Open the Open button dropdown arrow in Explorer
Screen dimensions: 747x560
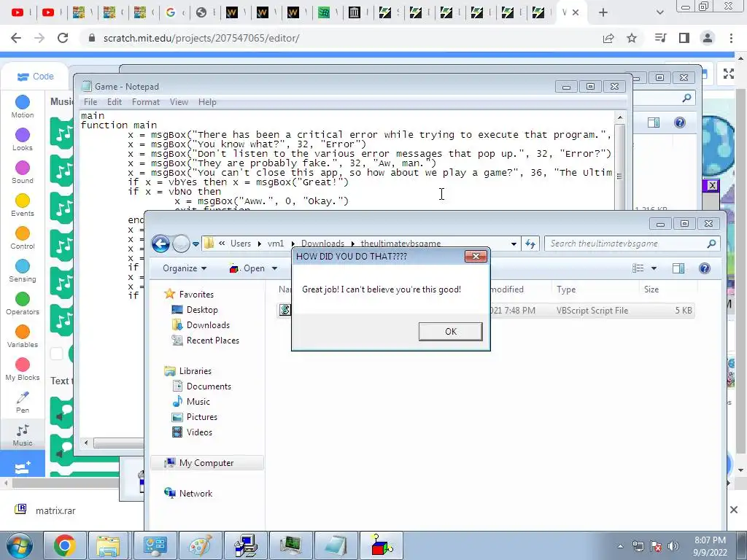click(274, 268)
